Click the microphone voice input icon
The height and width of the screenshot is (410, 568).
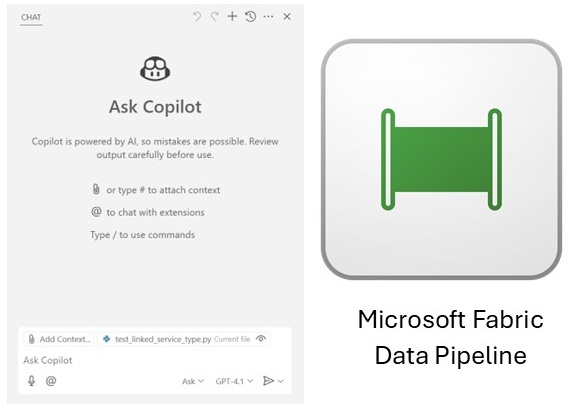(32, 381)
